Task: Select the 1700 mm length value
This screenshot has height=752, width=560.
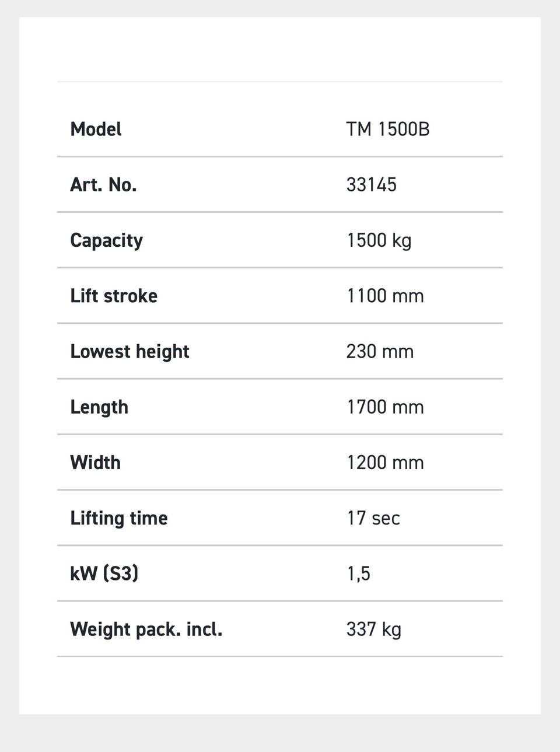Action: 385,407
